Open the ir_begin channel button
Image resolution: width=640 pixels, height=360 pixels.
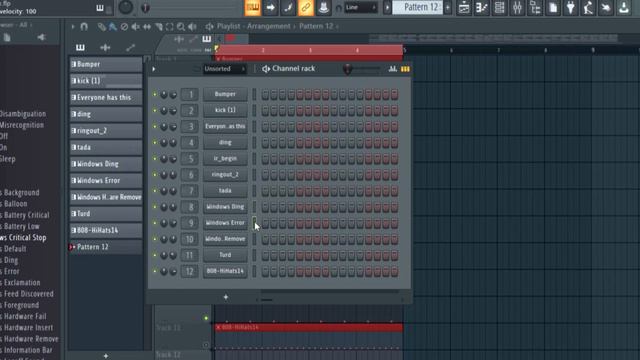225,159
